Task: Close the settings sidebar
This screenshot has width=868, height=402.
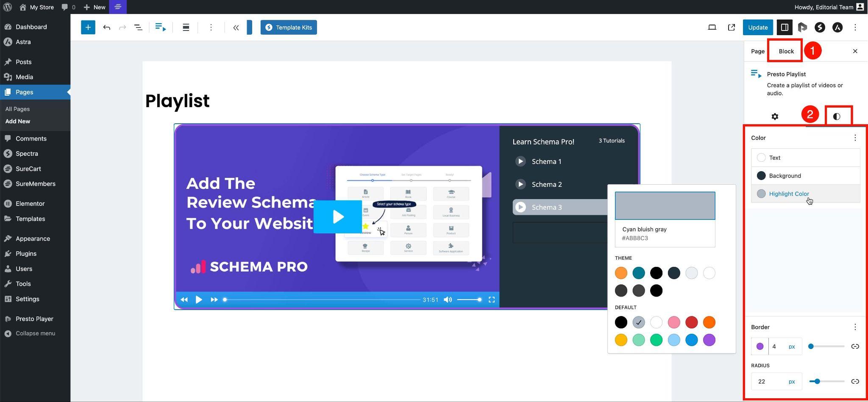Action: coord(855,51)
